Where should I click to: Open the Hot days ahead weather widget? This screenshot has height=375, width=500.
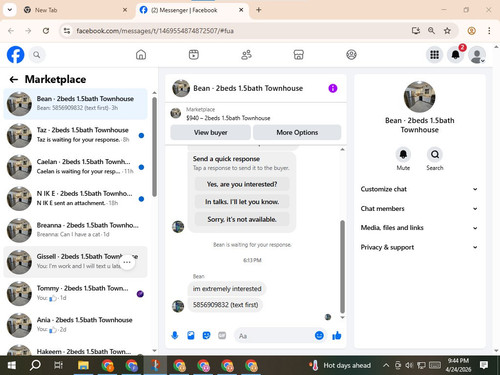pos(340,365)
